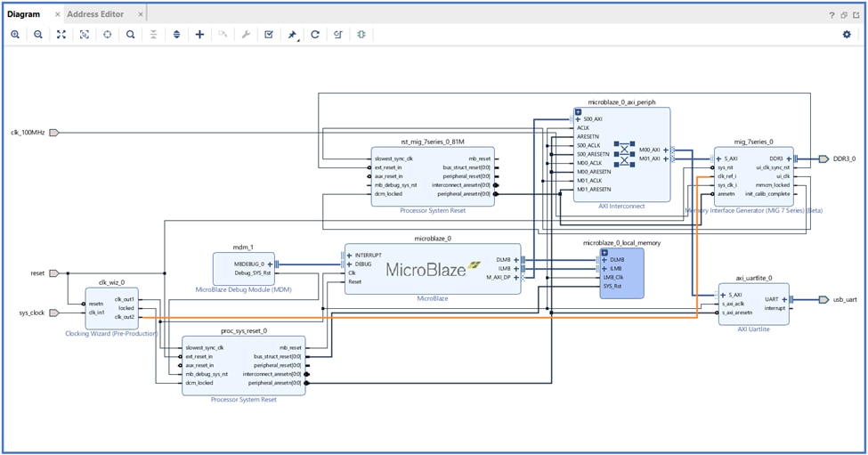Click the Add IP plus icon
This screenshot has height=455, width=868.
point(199,35)
